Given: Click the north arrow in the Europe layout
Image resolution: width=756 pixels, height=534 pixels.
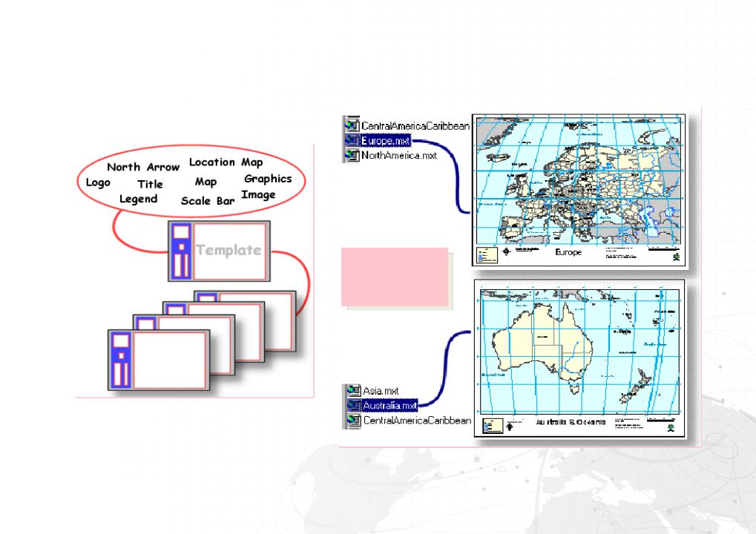Looking at the screenshot, I should pos(506,251).
